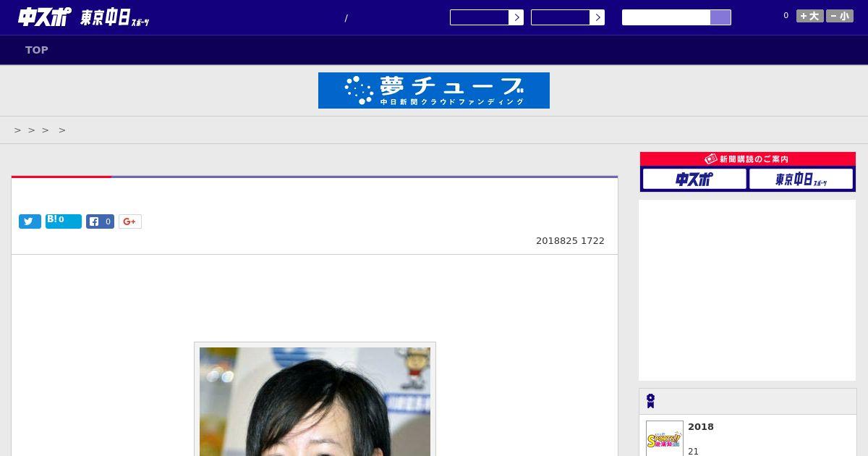The image size is (868, 456).
Task: Open the TOP navigation menu item
Action: click(37, 50)
